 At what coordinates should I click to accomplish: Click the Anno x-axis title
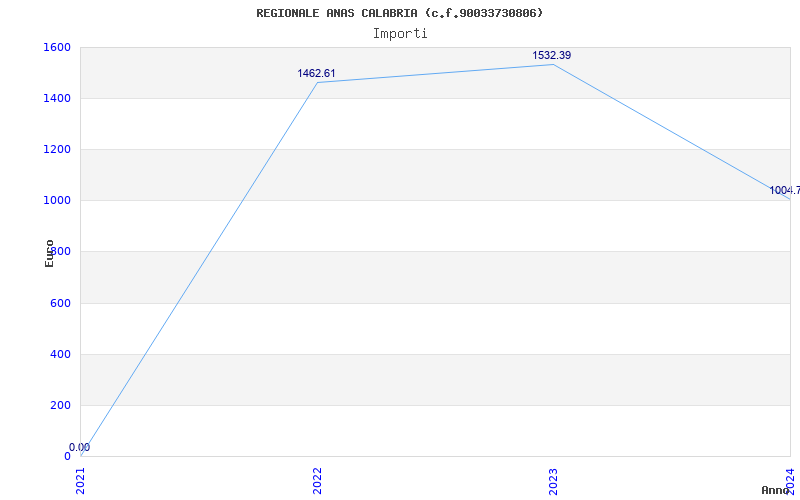[775, 490]
